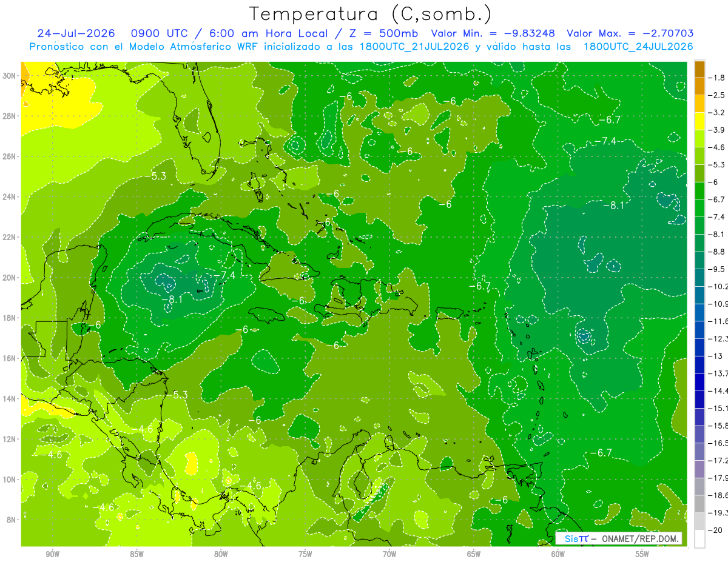
Task: Click the '0900 UTC' time text
Action: tap(159, 33)
